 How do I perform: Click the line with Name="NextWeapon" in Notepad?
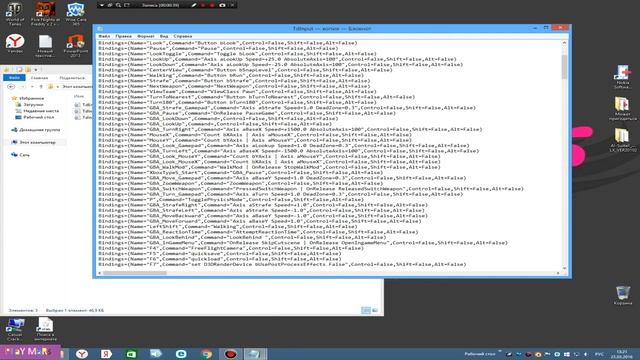(234, 86)
